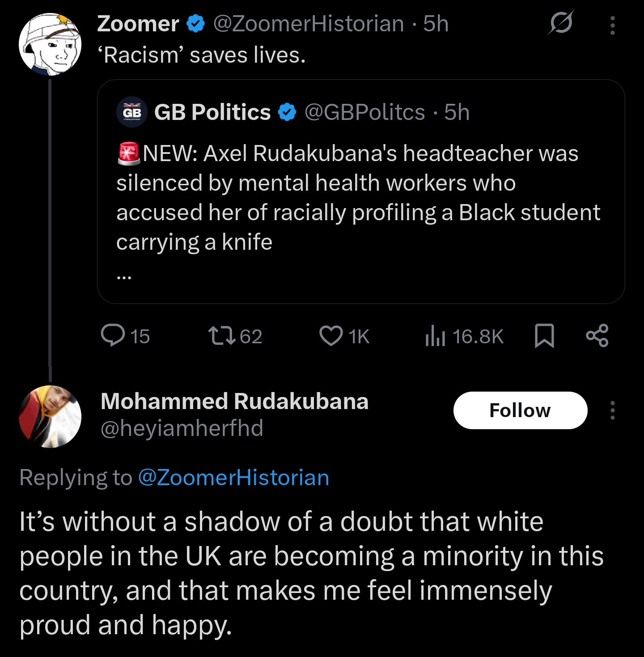Repost the Zoomer tweet
Viewport: 644px width, 657px height.
222,336
